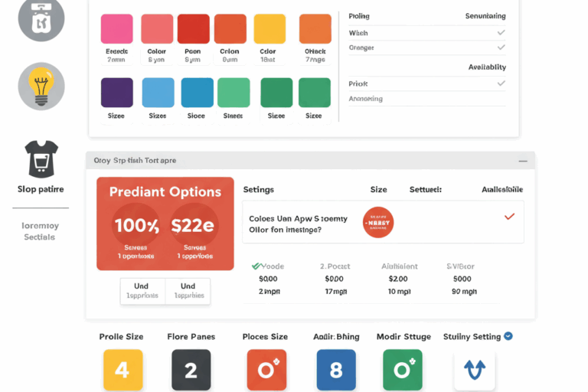Screen dimensions: 588x392
Task: Click the green Modir Stuge icon
Action: [403, 370]
